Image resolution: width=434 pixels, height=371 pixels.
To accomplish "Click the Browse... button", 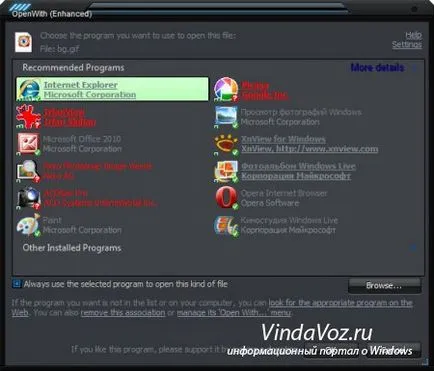I will coord(385,286).
